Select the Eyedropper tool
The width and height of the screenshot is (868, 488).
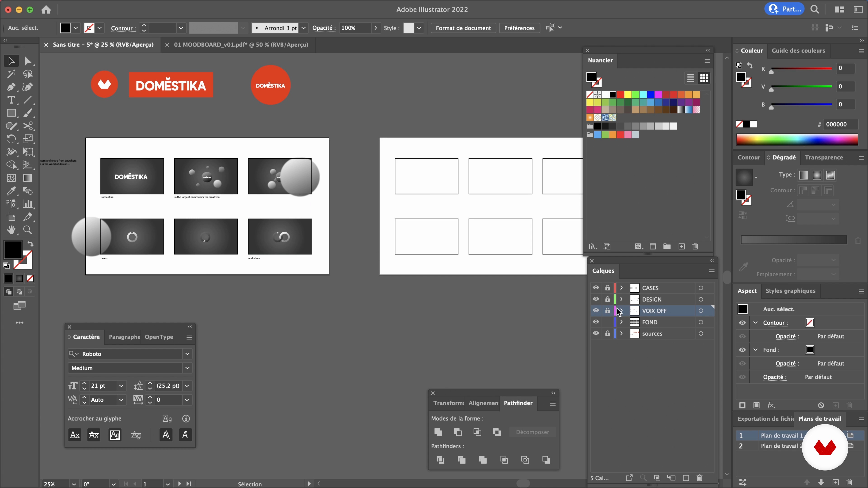pyautogui.click(x=11, y=191)
